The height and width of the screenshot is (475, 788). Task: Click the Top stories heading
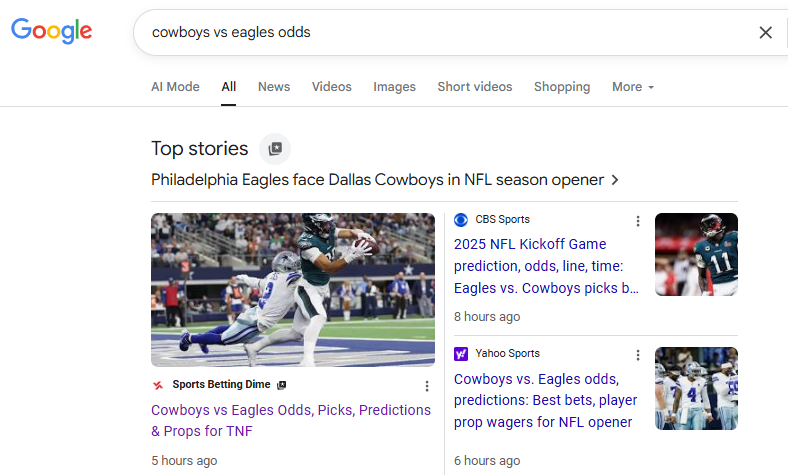[200, 149]
